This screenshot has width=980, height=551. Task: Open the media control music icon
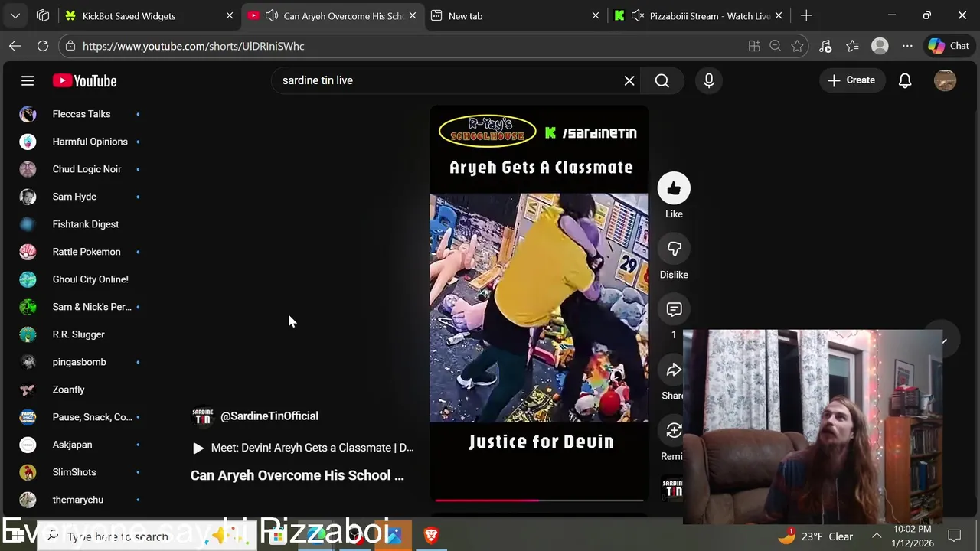(x=825, y=46)
